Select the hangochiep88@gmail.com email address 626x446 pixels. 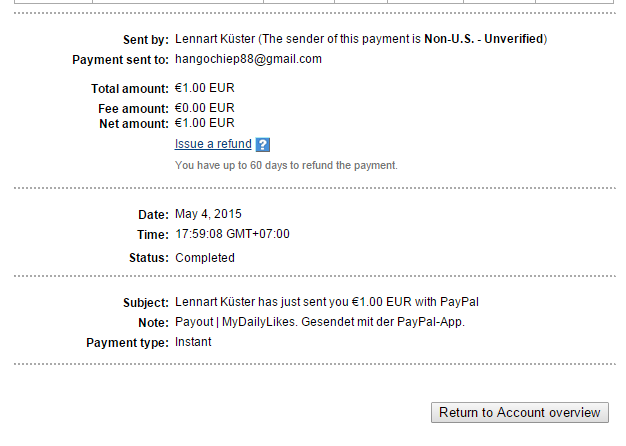248,59
